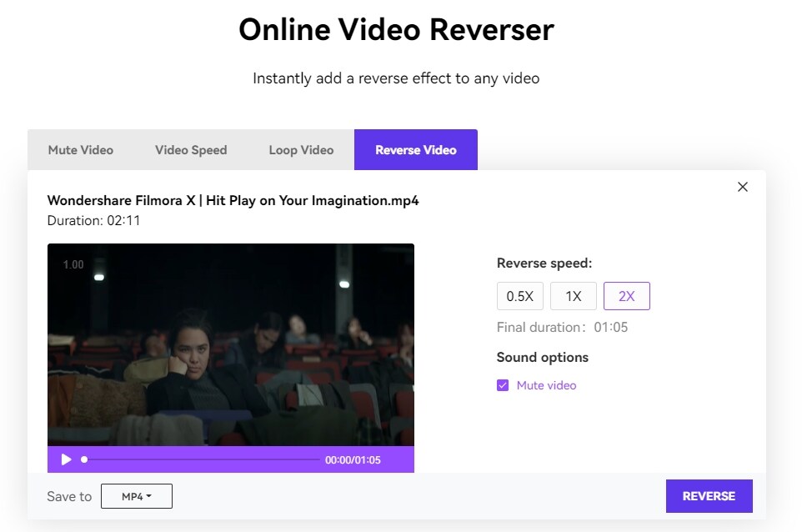Click the playhead dot on the progress bar
The height and width of the screenshot is (532, 802).
tap(84, 459)
